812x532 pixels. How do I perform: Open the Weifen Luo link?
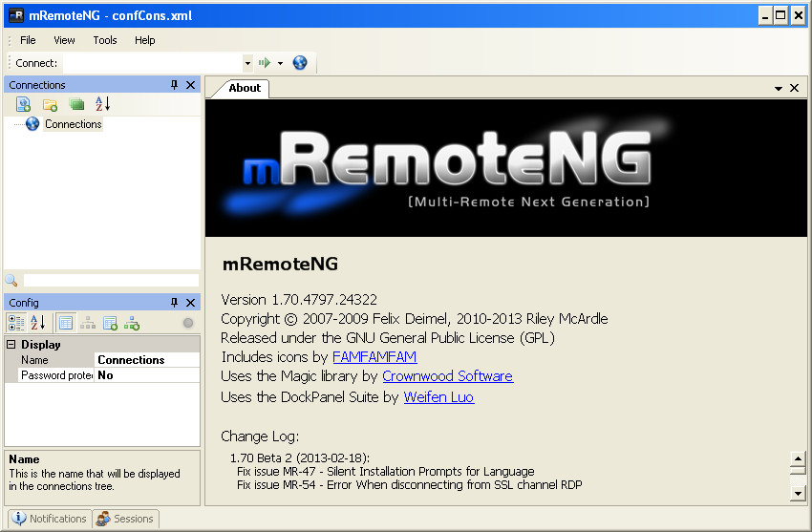point(438,397)
